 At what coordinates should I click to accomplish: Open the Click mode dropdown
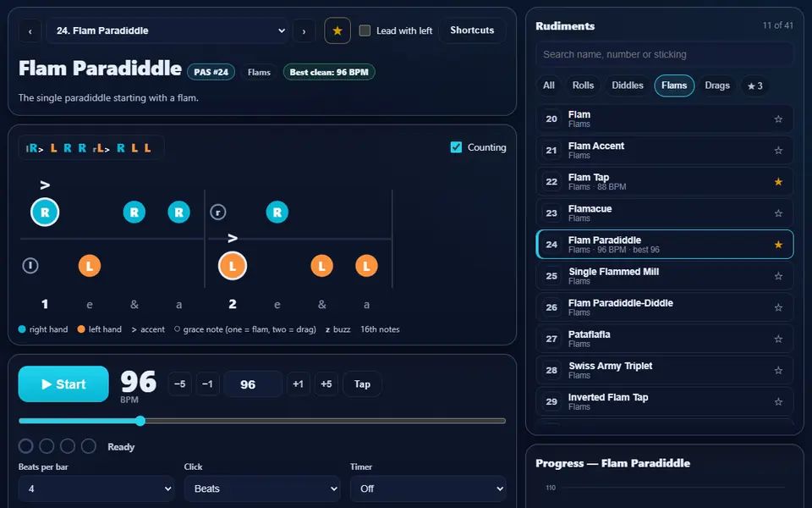coord(262,489)
